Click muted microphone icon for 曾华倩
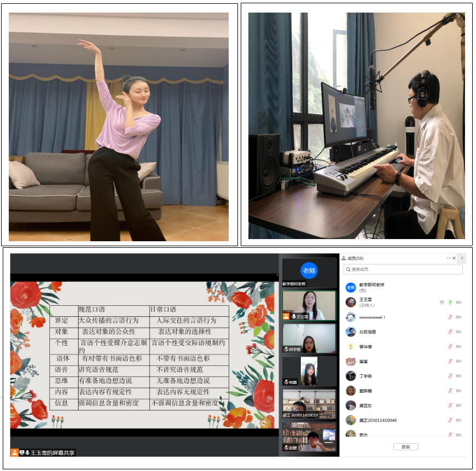 450,347
